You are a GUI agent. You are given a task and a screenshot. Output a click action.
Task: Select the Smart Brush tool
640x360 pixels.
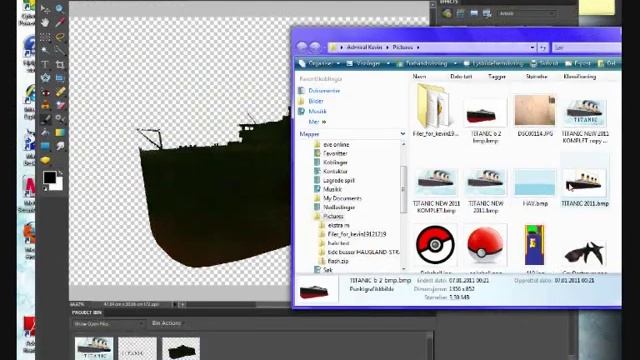60,119
